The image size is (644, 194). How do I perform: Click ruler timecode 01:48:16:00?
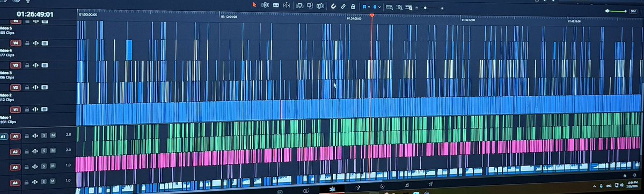(x=575, y=21)
